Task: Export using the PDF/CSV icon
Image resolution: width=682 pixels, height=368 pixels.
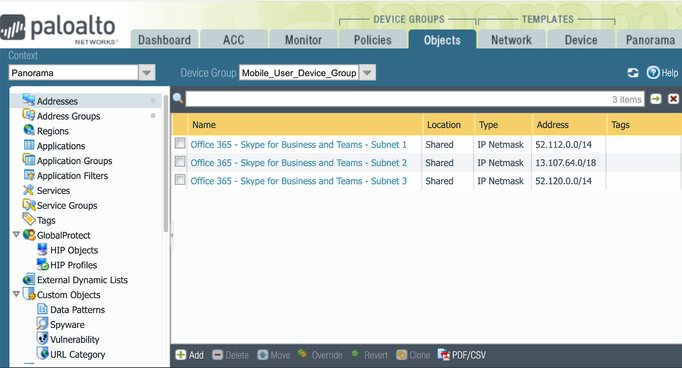Action: click(444, 355)
